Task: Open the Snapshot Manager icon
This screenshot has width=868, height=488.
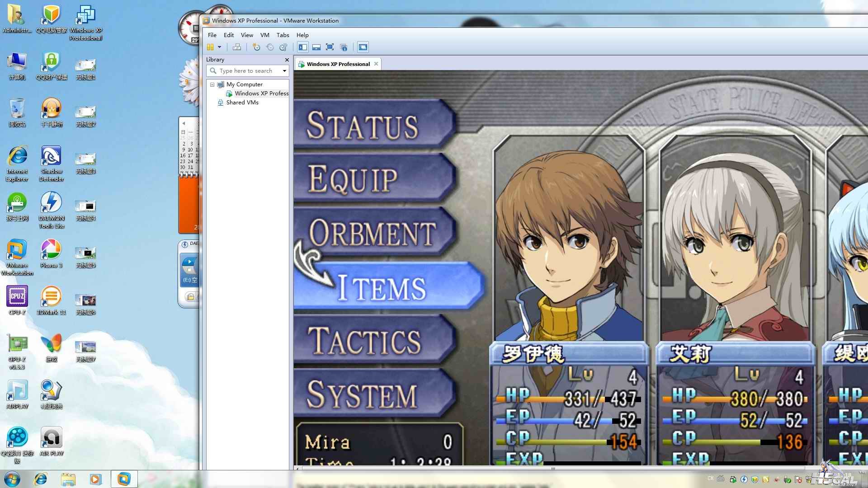Action: [283, 47]
